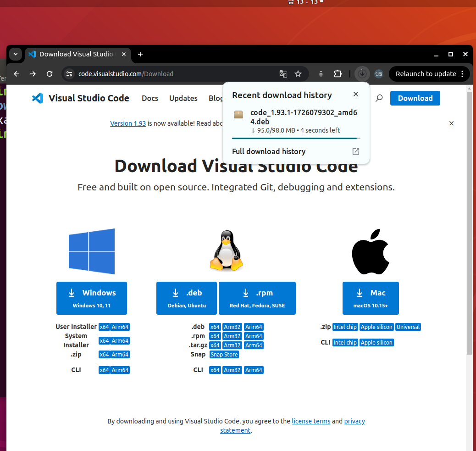Open the Full download history external-link icon

click(356, 151)
